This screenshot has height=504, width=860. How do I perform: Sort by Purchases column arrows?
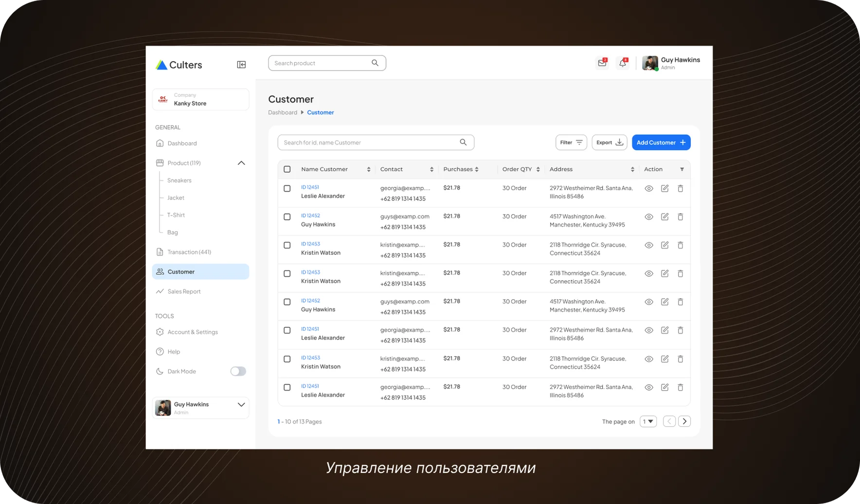click(x=477, y=169)
